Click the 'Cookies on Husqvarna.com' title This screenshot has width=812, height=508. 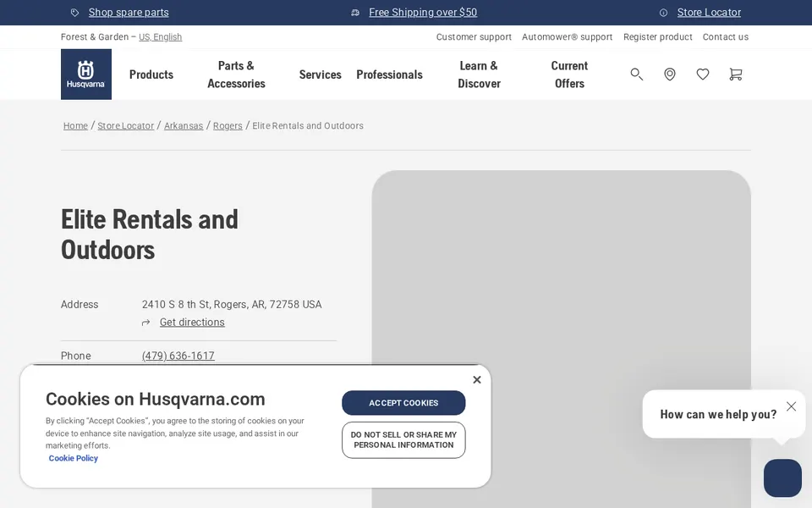pyautogui.click(x=156, y=399)
